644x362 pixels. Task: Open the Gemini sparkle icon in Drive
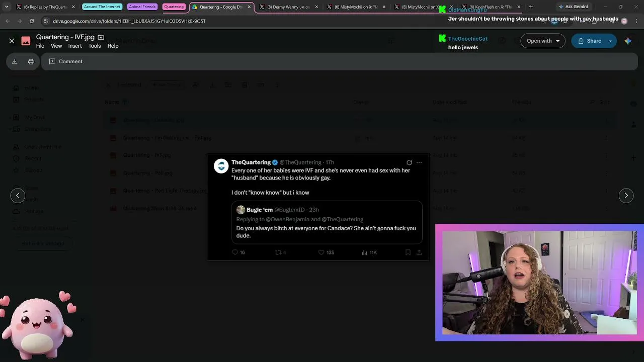pyautogui.click(x=628, y=41)
